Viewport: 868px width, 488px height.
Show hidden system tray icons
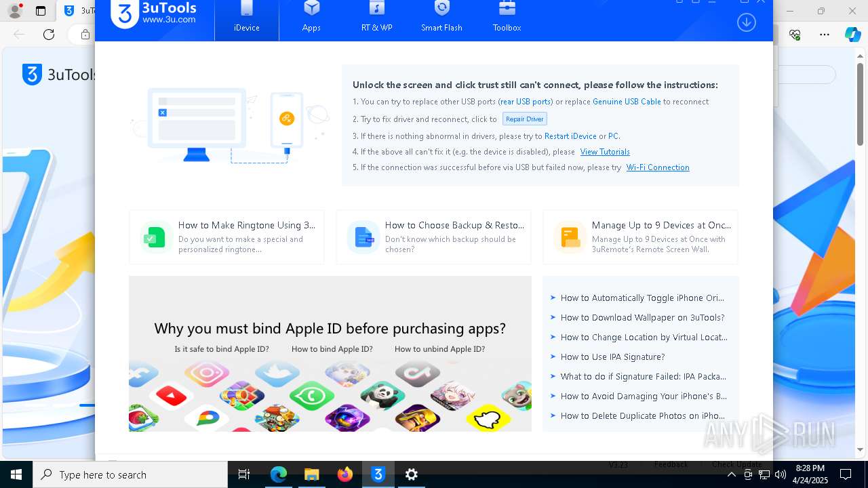coord(731,474)
